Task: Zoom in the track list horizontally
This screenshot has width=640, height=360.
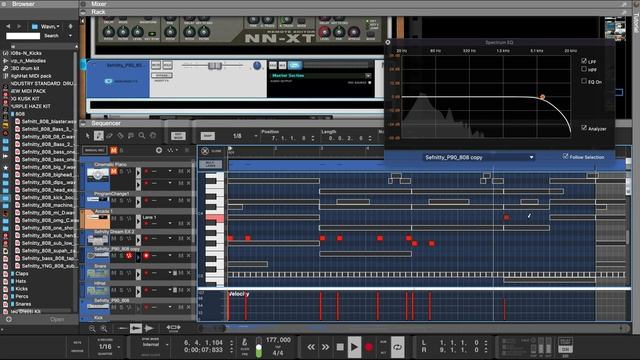Action: pyautogui.click(x=104, y=328)
